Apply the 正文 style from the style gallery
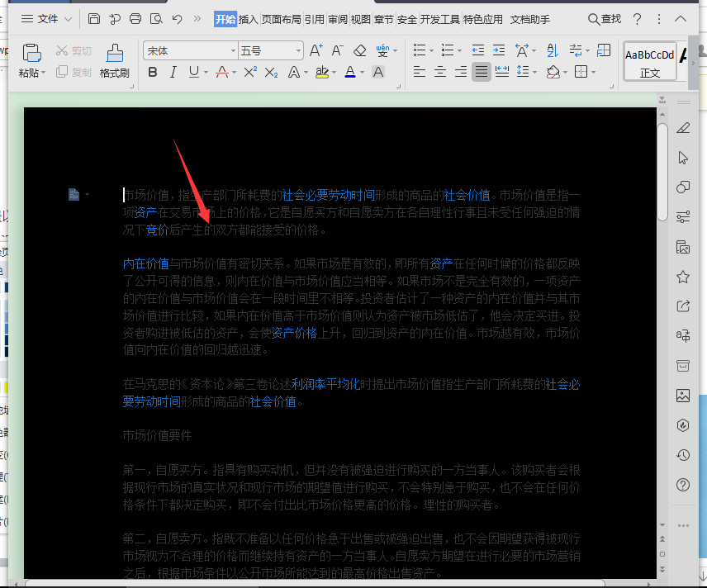The width and height of the screenshot is (707, 588). (x=649, y=62)
